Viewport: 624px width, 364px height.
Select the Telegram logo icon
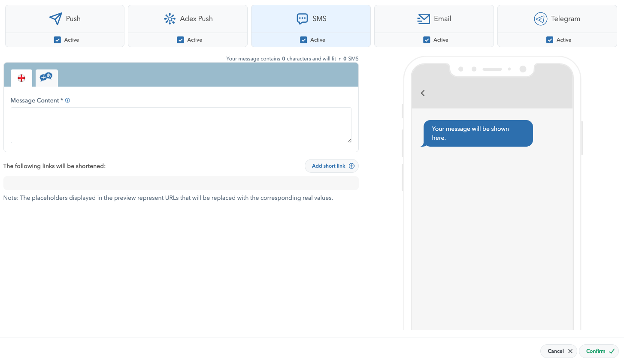pos(540,19)
